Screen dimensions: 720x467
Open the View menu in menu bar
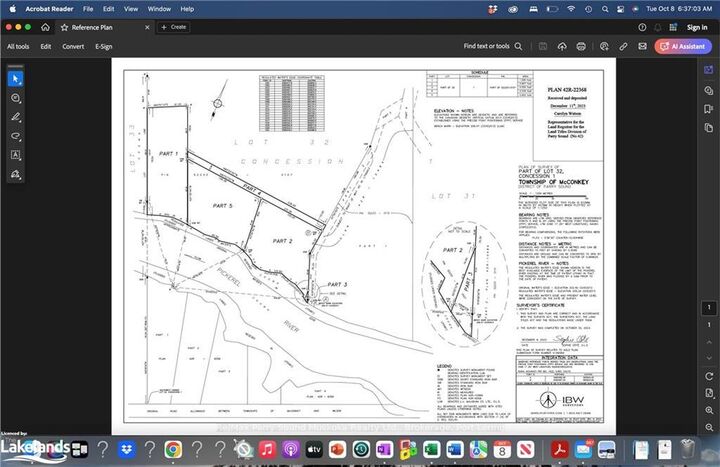coord(129,8)
